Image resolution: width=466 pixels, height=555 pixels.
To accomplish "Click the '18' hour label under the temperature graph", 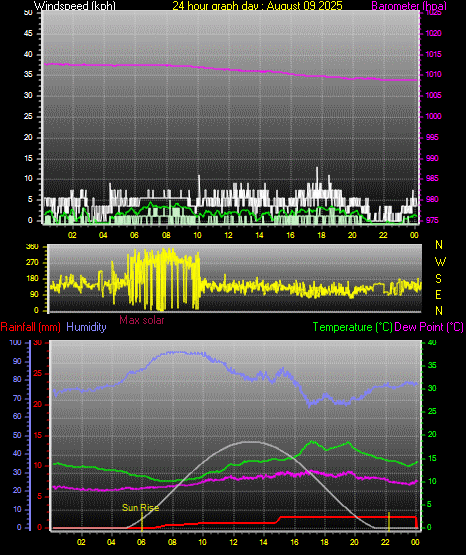I will 324,542.
